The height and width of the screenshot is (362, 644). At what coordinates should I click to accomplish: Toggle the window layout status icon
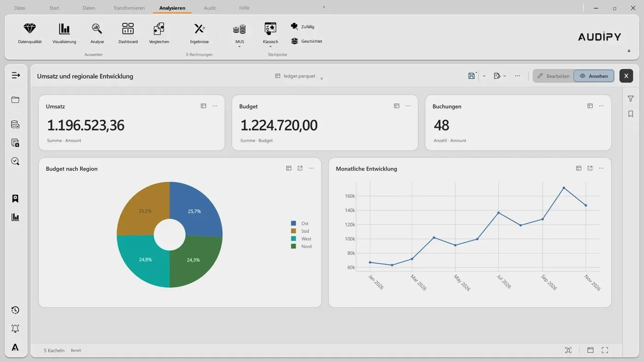pyautogui.click(x=590, y=350)
